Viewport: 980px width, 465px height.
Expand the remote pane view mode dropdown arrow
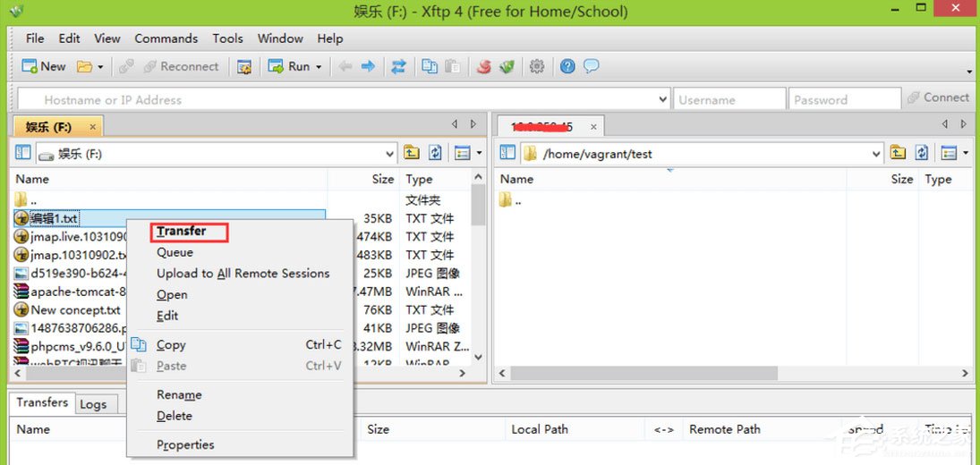coord(966,153)
